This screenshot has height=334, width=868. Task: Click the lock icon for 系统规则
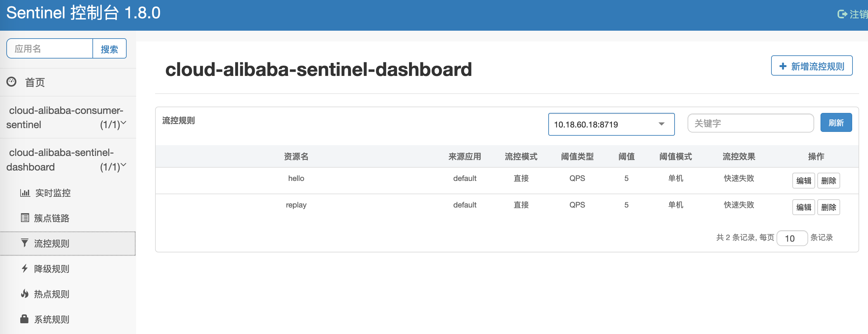coord(24,319)
